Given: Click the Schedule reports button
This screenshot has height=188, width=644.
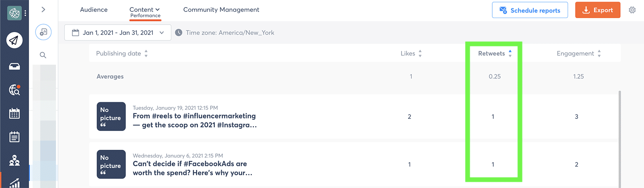Looking at the screenshot, I should pyautogui.click(x=530, y=10).
